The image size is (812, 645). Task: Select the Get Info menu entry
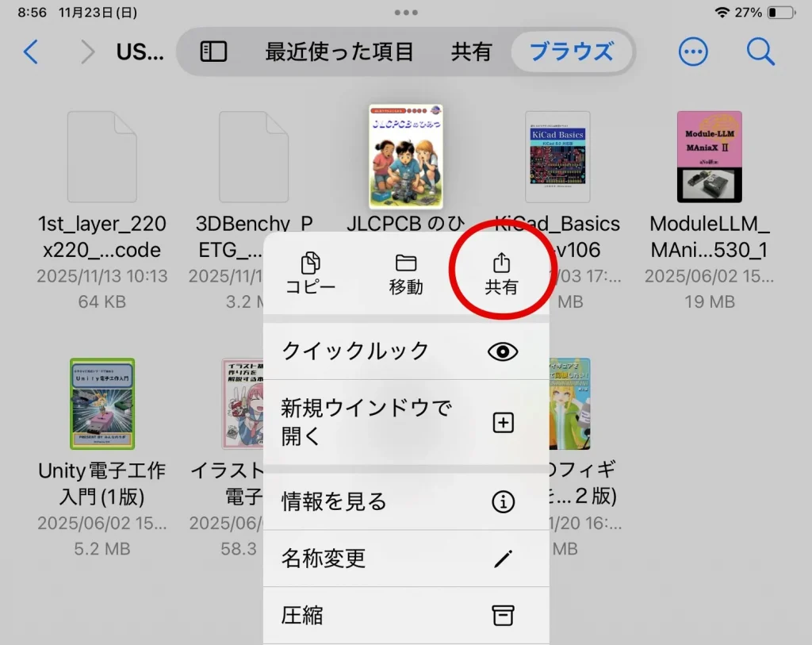405,501
